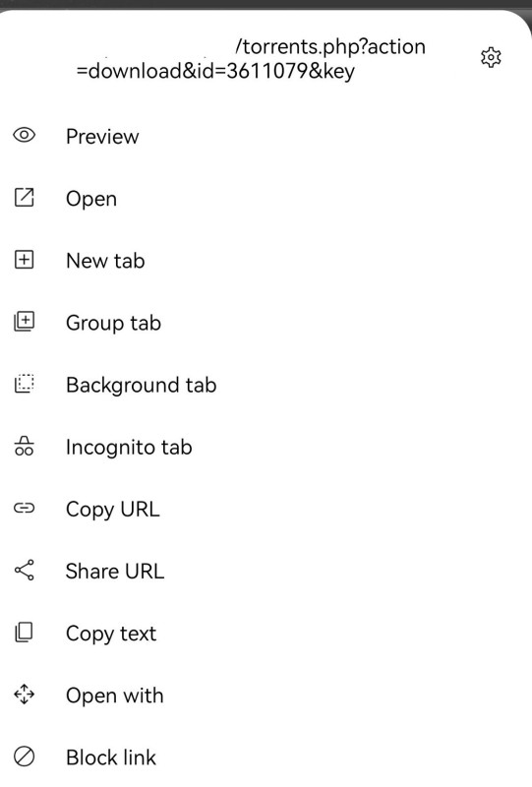Open the settings gear icon
Viewport: 532px width, 787px height.
(x=491, y=57)
